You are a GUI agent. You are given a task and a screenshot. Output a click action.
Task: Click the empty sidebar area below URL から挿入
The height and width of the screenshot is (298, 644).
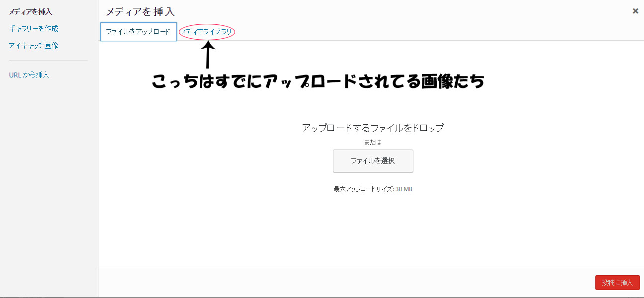point(48,174)
